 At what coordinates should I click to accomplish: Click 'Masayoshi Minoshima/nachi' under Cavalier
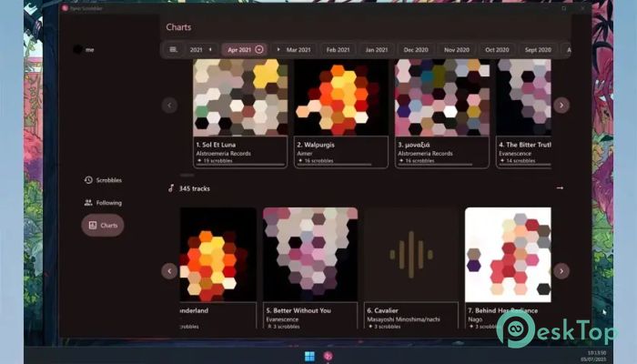(403, 319)
